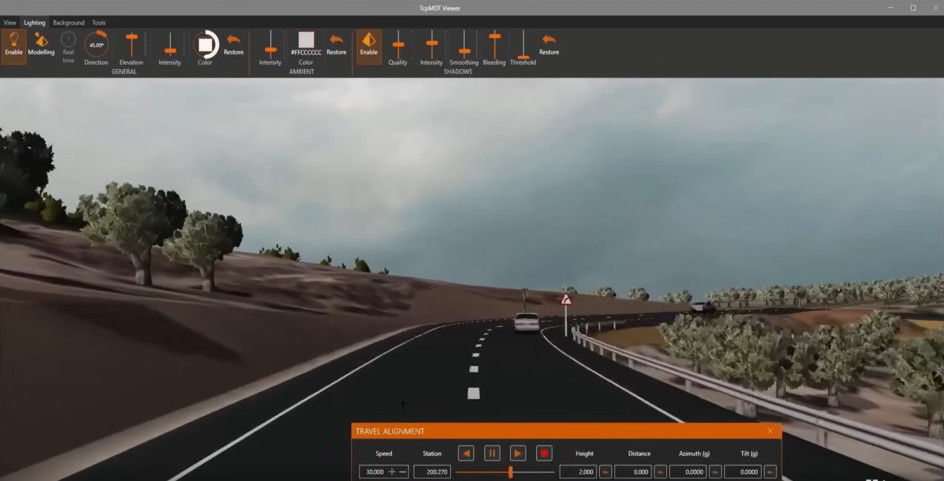The width and height of the screenshot is (944, 481).
Task: Toggle Real time lighting
Action: click(69, 47)
